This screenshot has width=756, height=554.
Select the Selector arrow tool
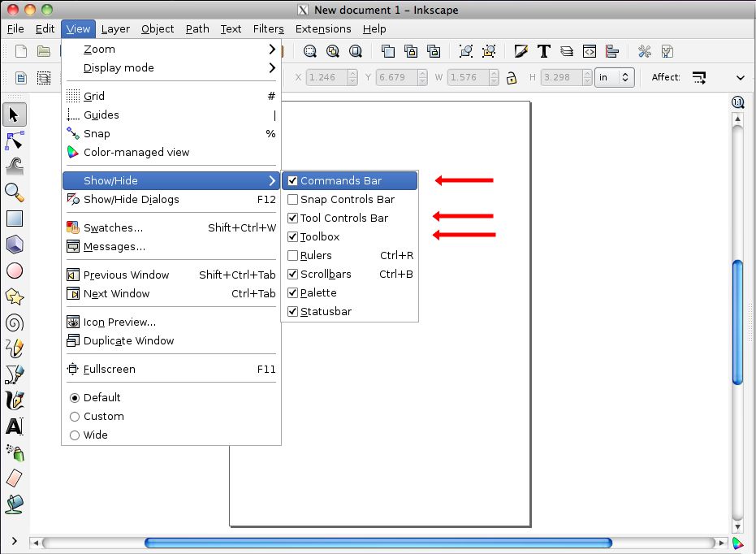coord(14,115)
